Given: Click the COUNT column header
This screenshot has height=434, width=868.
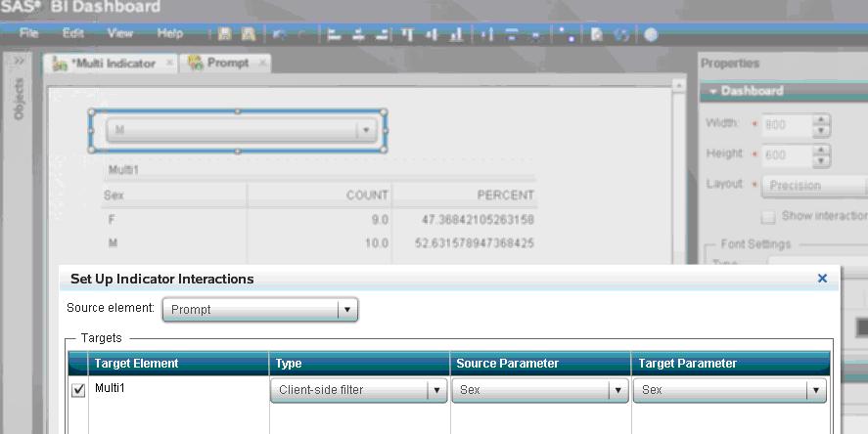Looking at the screenshot, I should pyautogui.click(x=366, y=195).
